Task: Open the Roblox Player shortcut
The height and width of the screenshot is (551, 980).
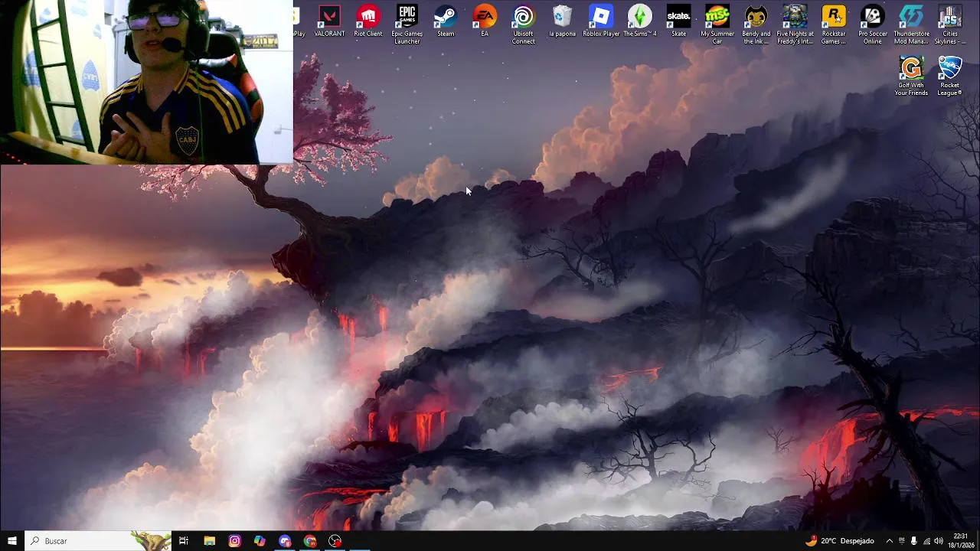Action: (601, 21)
